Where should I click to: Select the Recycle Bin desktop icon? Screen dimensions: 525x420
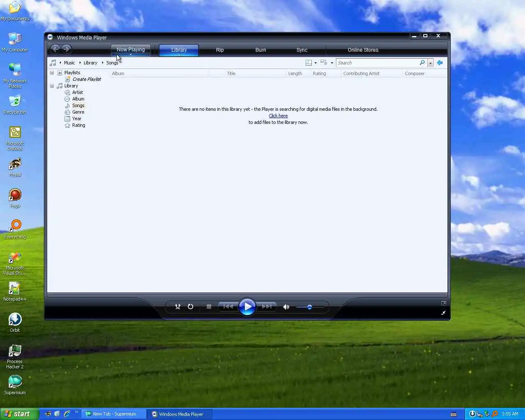[15, 105]
